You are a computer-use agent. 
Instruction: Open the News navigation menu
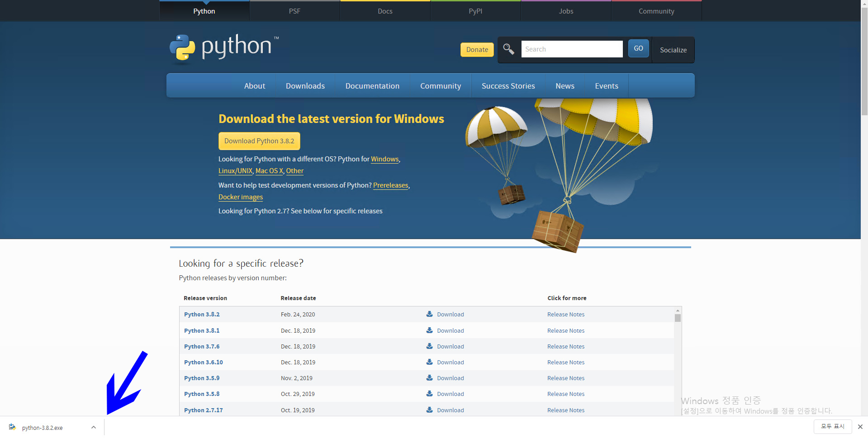coord(565,86)
